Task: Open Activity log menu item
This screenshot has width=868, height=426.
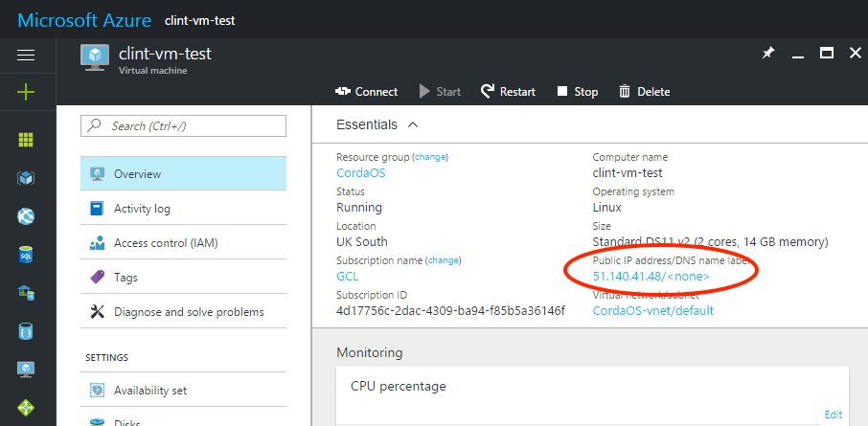Action: 142,209
